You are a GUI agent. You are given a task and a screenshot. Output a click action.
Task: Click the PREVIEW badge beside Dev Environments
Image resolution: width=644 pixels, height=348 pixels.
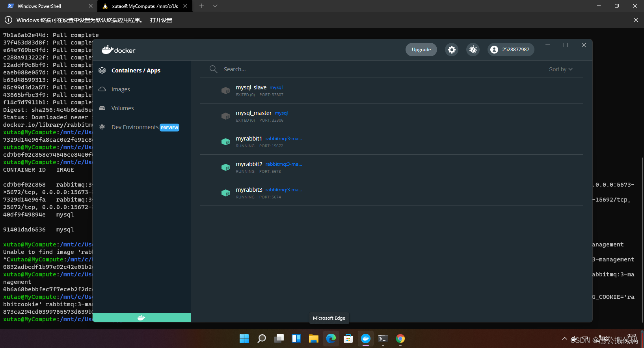point(169,128)
